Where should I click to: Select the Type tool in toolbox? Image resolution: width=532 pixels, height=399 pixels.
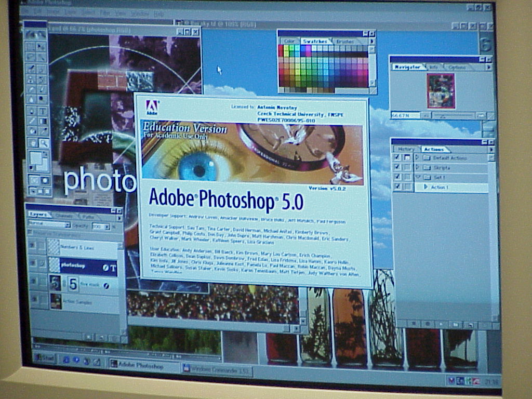[x=43, y=111]
